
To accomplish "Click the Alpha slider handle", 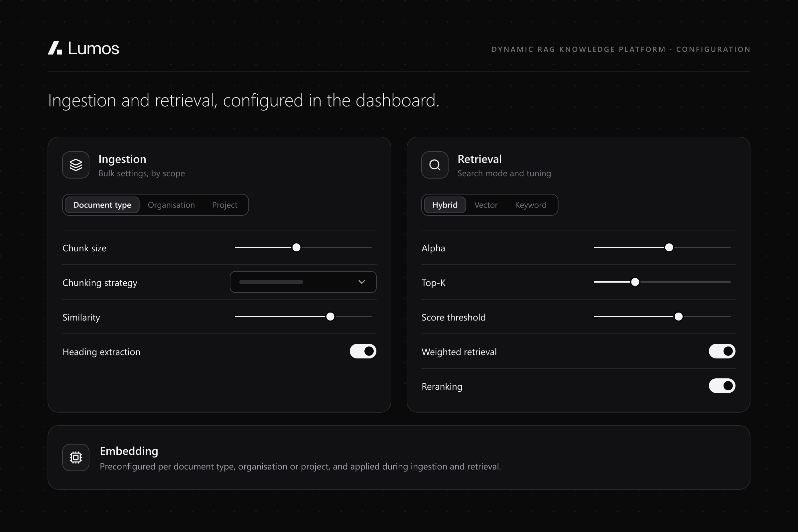I will (669, 247).
